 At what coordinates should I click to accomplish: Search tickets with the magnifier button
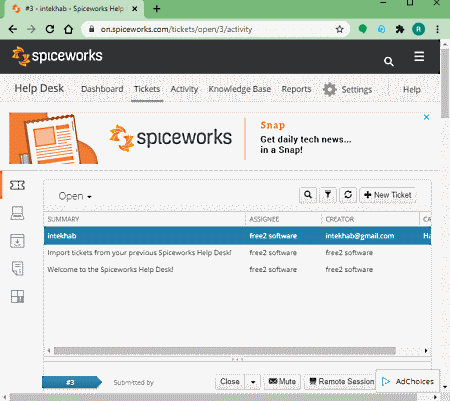[x=308, y=195]
